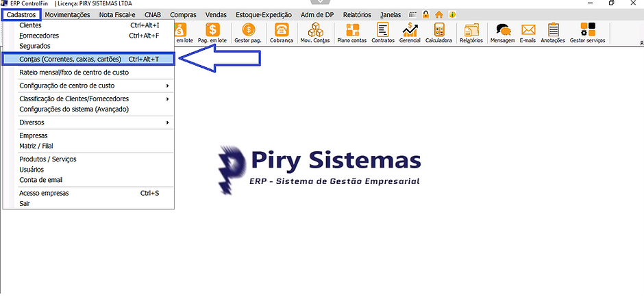
Task: Expand the Diversos submenu
Action: 88,122
